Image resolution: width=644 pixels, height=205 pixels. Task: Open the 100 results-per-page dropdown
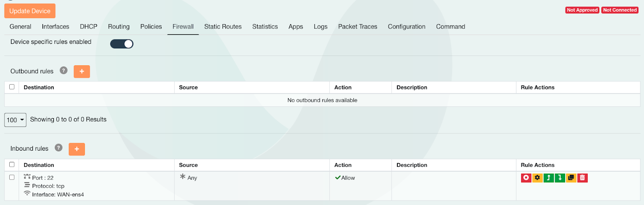tap(15, 120)
